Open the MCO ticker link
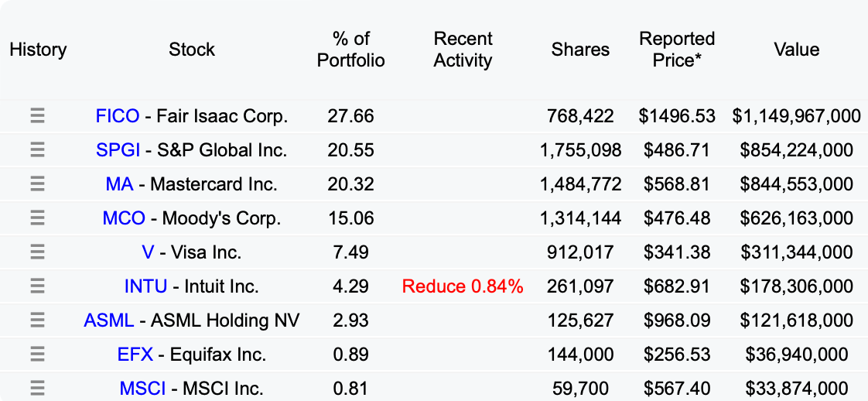The image size is (868, 401). [124, 218]
